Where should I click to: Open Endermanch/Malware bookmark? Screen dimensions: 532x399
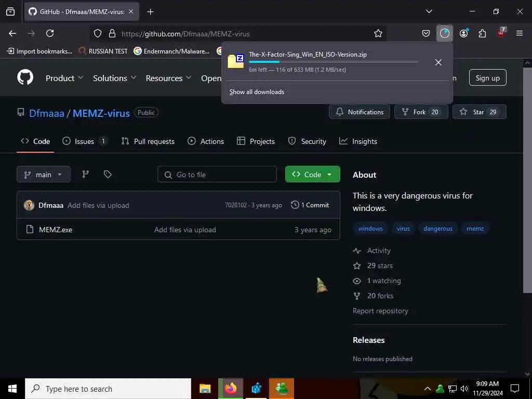(171, 51)
